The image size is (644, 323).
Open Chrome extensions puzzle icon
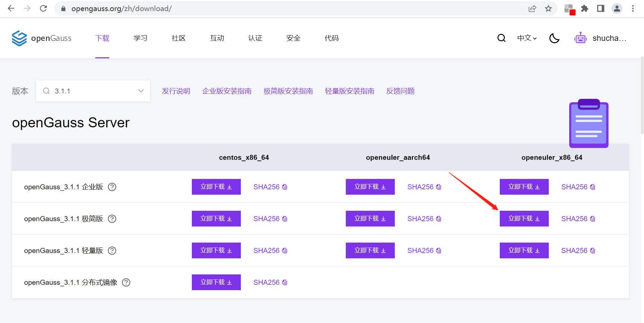(585, 9)
